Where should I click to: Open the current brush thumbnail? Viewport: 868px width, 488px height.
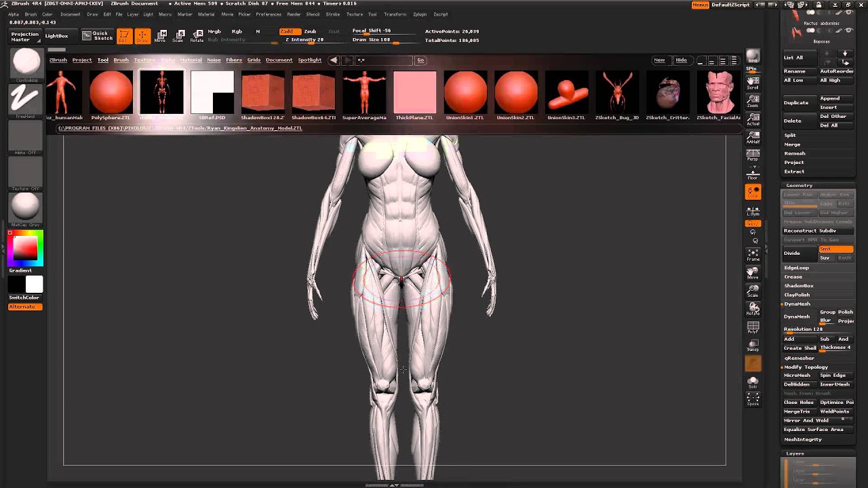pos(26,64)
